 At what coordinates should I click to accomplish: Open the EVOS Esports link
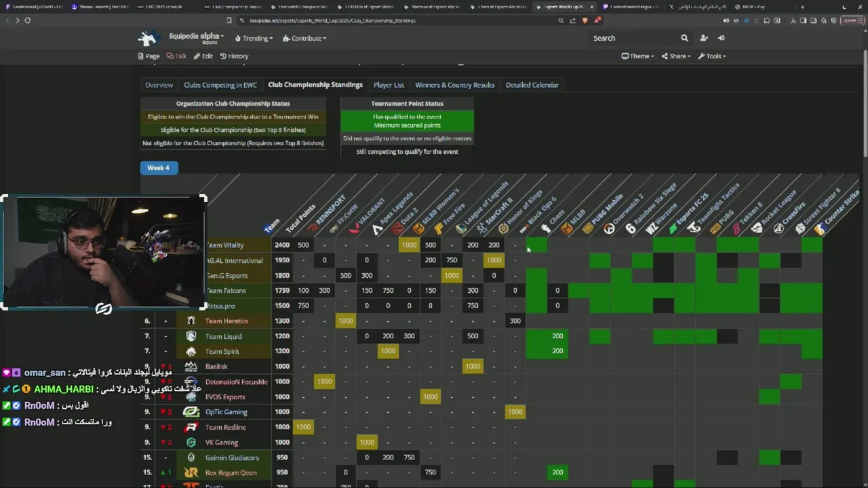(x=225, y=397)
